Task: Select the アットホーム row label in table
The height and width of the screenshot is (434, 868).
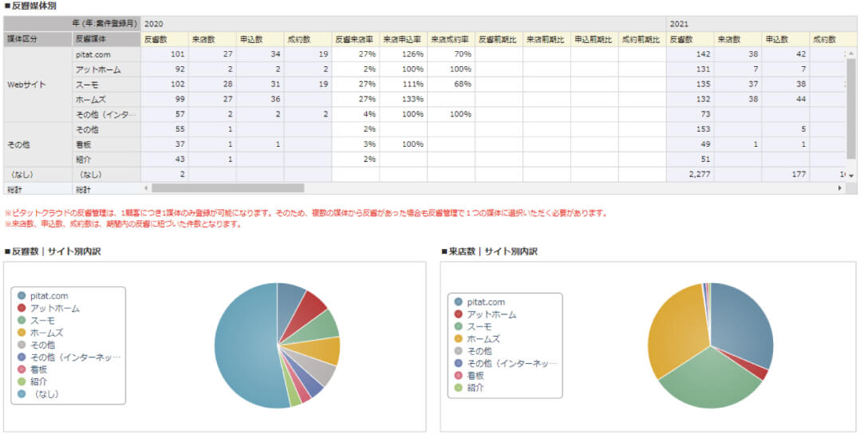Action: [x=106, y=69]
